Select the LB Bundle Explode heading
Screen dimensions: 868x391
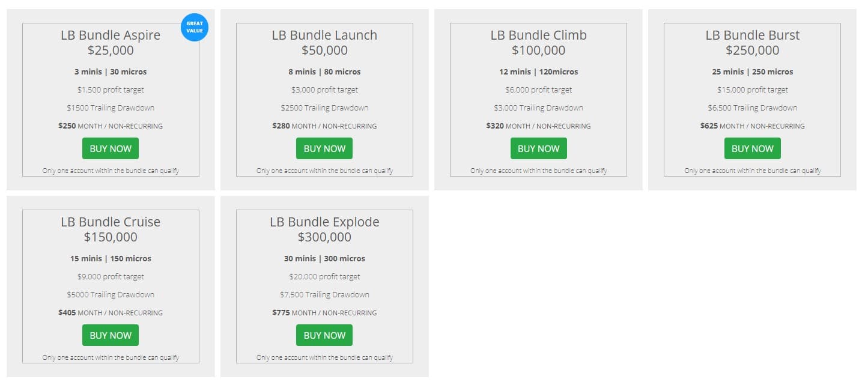[x=324, y=222]
